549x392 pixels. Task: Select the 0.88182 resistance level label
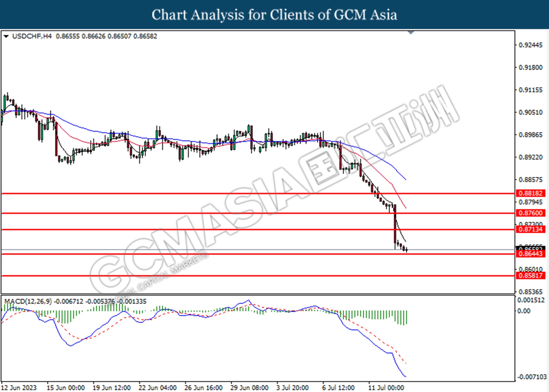(x=531, y=193)
